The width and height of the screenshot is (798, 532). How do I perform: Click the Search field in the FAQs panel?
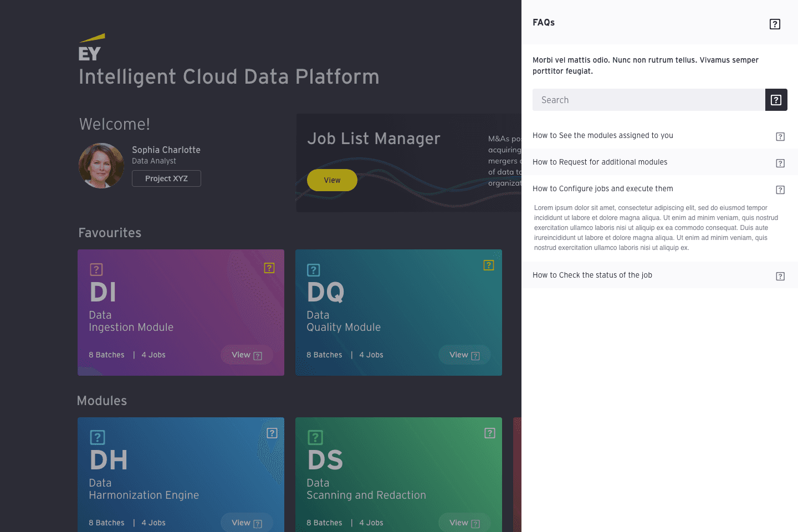[x=649, y=100]
